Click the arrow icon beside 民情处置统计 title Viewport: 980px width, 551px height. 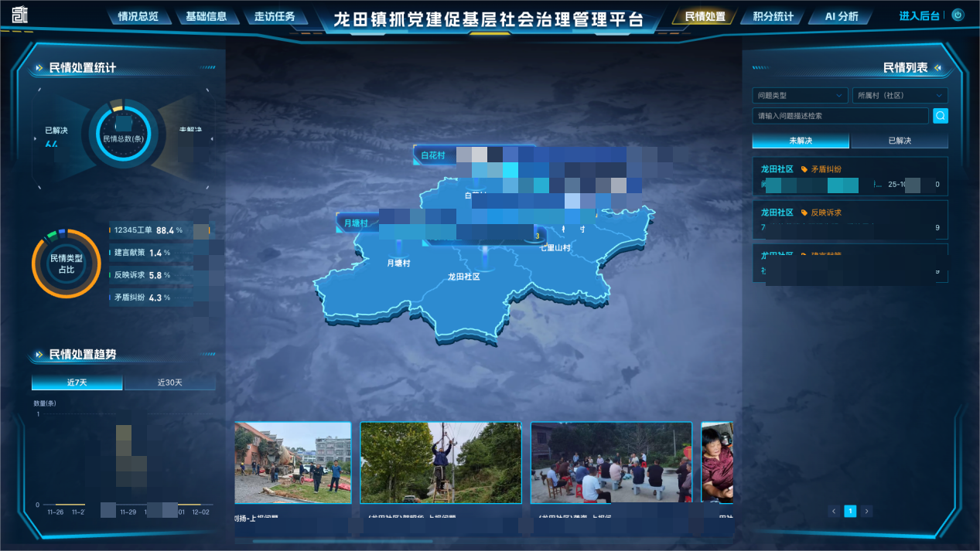38,68
